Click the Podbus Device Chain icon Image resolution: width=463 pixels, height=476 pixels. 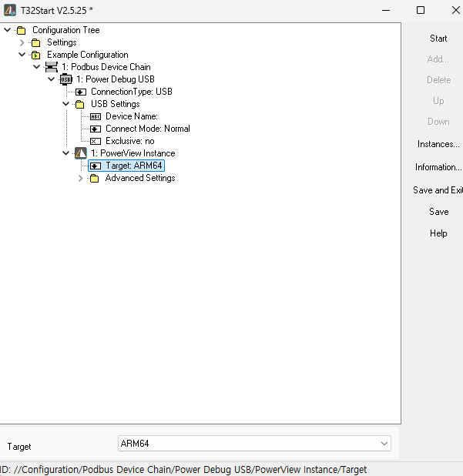pos(51,67)
